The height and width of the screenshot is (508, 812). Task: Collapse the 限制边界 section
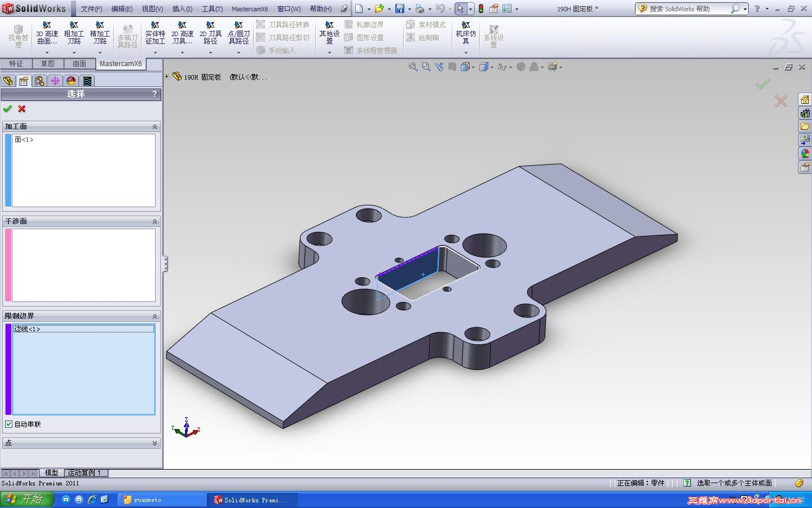point(155,316)
